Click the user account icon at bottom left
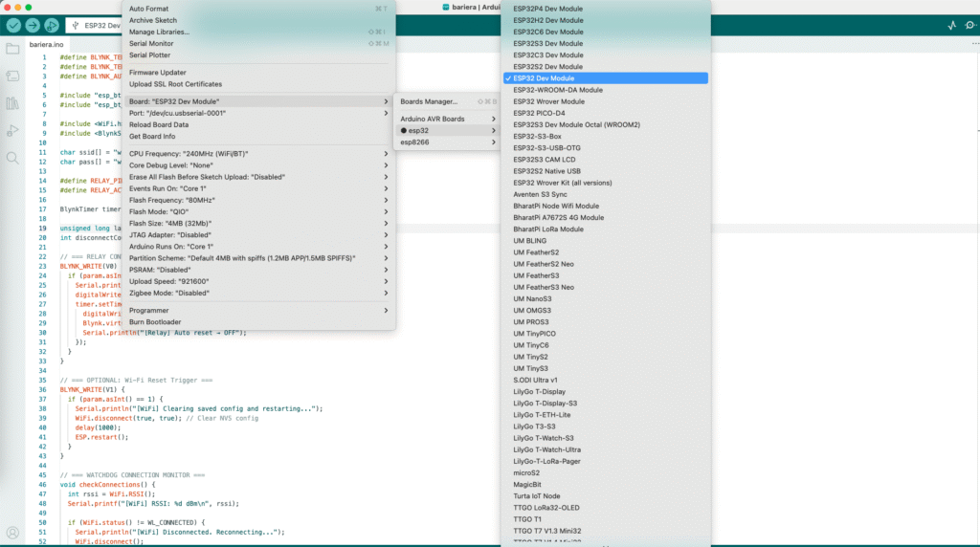 click(x=12, y=533)
